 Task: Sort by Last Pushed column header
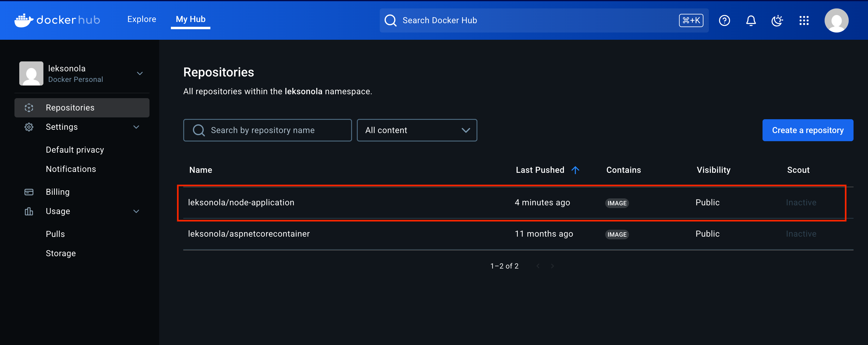[540, 170]
